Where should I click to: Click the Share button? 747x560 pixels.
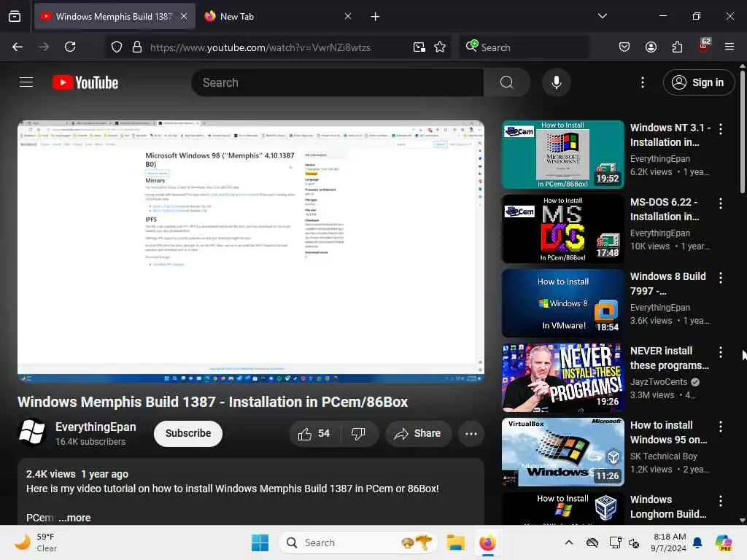418,433
